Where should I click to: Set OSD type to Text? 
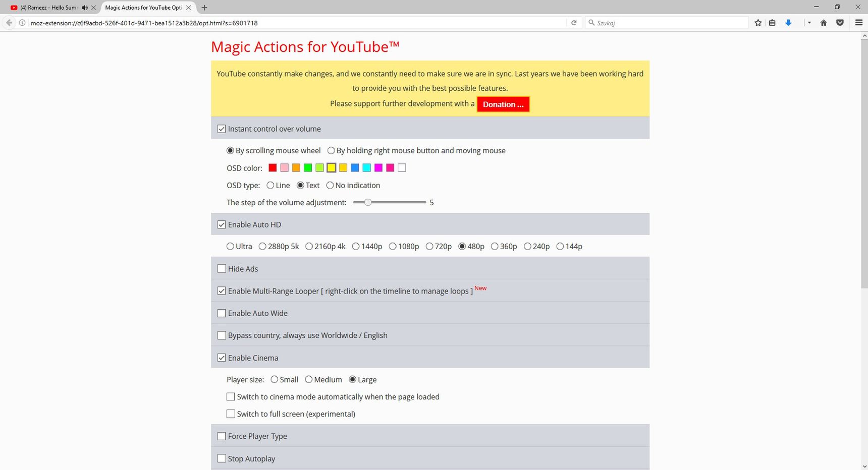[x=300, y=185]
